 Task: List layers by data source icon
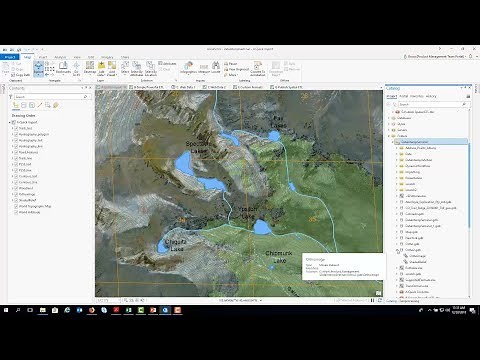pos(24,105)
